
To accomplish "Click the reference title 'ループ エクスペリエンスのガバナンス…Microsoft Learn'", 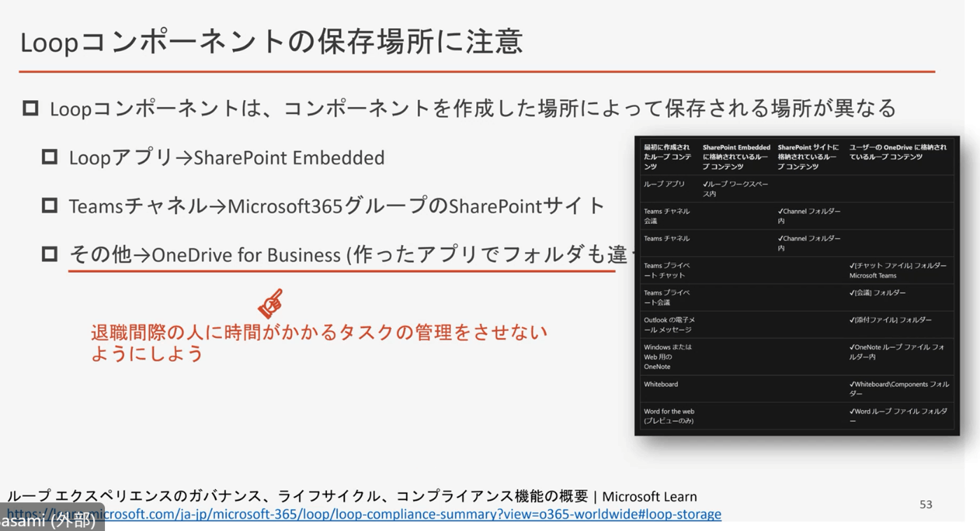I will tap(352, 496).
